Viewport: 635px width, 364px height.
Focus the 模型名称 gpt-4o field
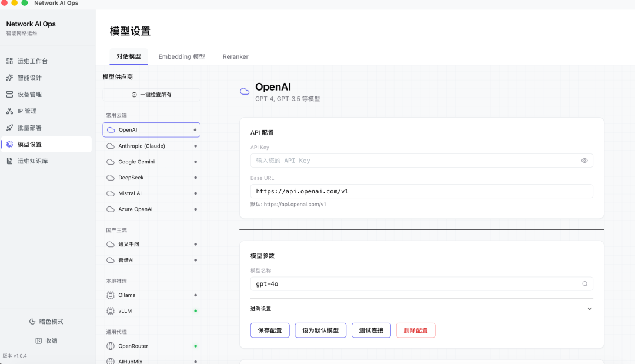point(422,284)
